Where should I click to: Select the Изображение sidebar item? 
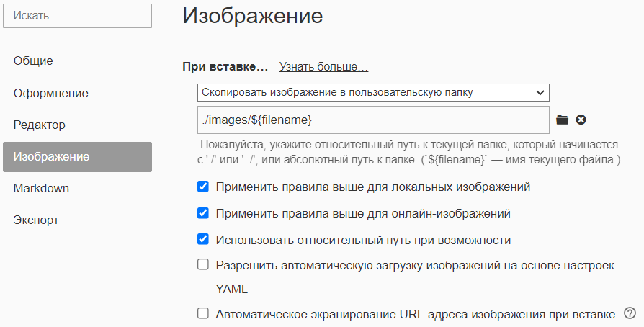(77, 157)
